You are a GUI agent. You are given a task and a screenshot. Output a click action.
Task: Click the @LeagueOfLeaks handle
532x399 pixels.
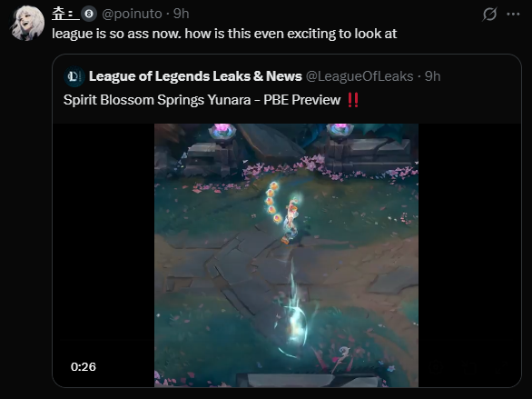[x=360, y=76]
